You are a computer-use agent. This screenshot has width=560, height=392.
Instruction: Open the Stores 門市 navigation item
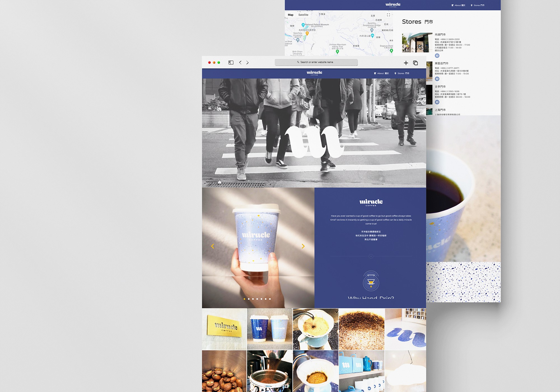[403, 73]
